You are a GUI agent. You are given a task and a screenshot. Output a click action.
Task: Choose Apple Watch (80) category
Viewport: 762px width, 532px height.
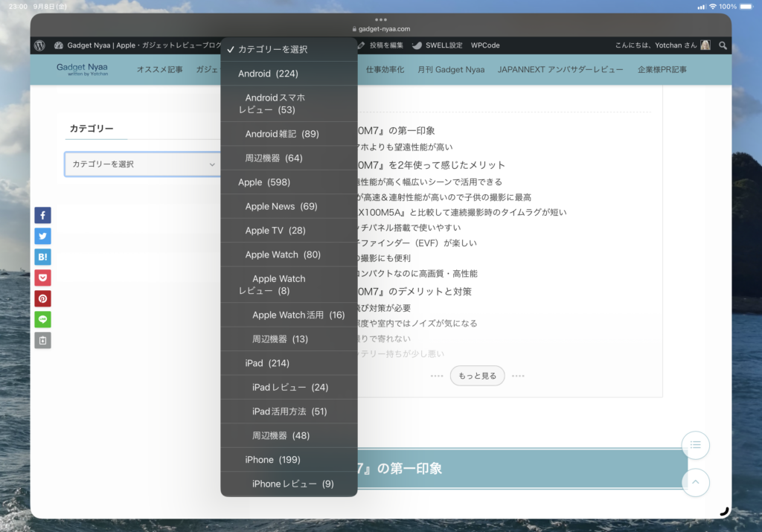(x=289, y=254)
